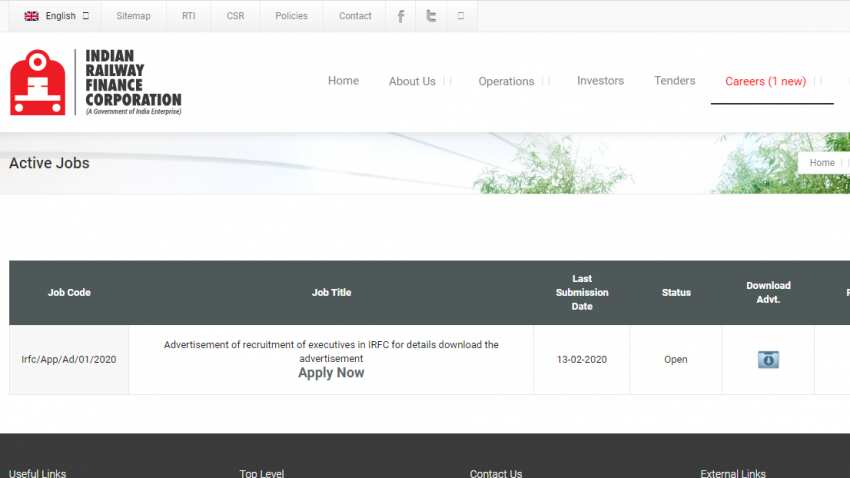Expand the Operations submenu arrow

(x=546, y=81)
